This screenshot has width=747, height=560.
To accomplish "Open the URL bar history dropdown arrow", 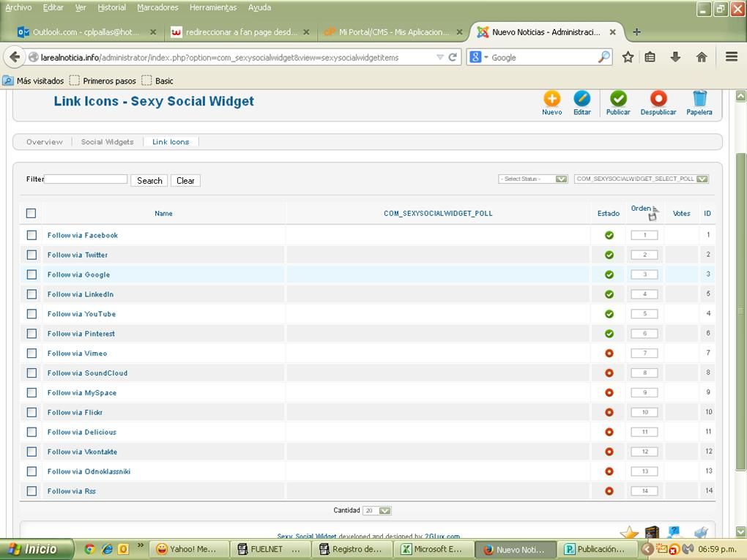I will tap(439, 57).
